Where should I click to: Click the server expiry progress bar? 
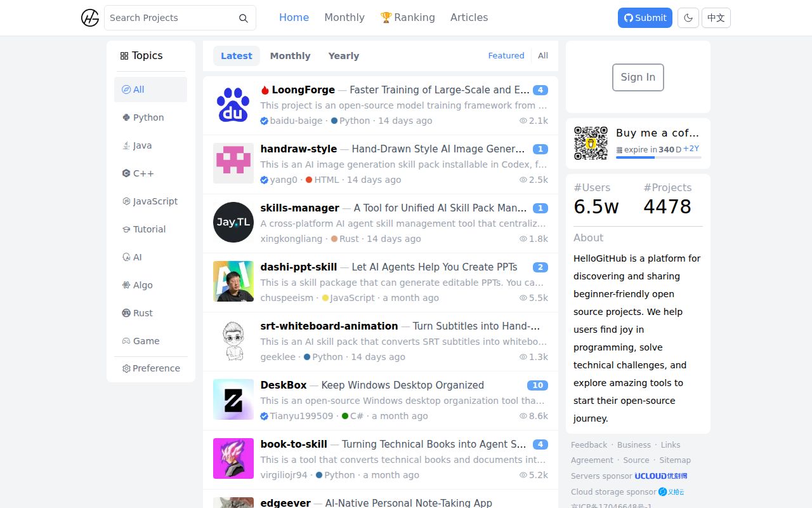tap(658, 157)
